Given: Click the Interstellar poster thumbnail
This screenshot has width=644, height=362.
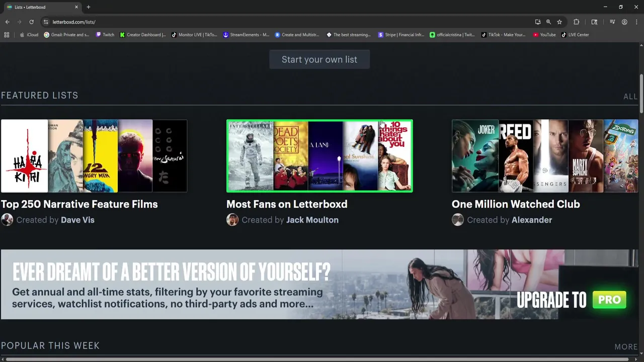Looking at the screenshot, I should (251, 156).
